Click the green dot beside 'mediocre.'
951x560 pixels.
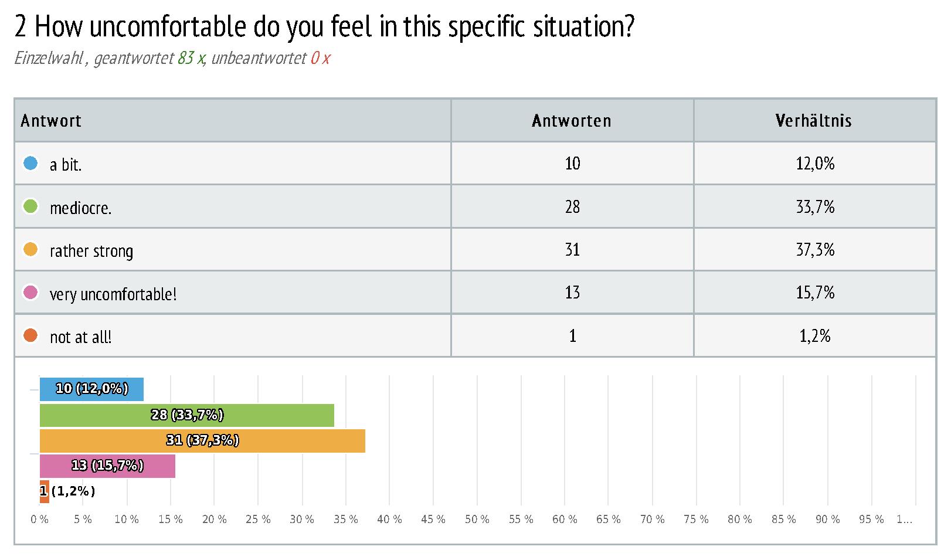point(30,206)
